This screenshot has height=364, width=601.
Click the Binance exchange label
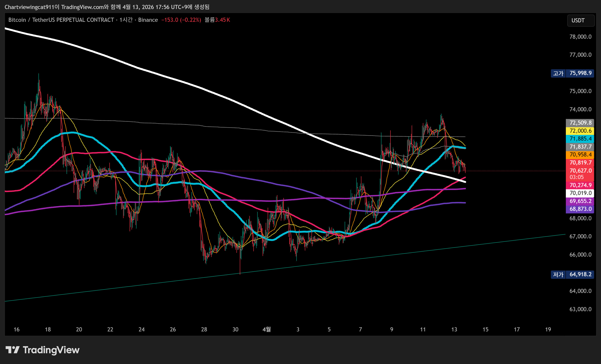pos(148,20)
